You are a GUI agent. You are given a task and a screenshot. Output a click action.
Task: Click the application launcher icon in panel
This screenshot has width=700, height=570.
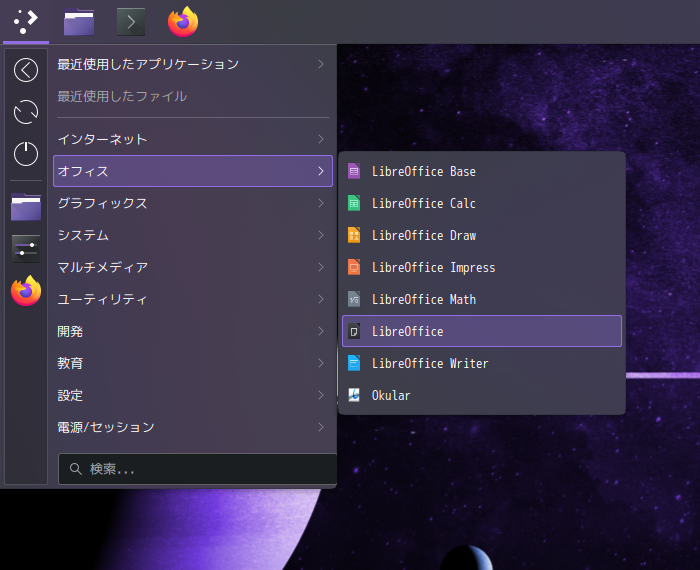[25, 21]
